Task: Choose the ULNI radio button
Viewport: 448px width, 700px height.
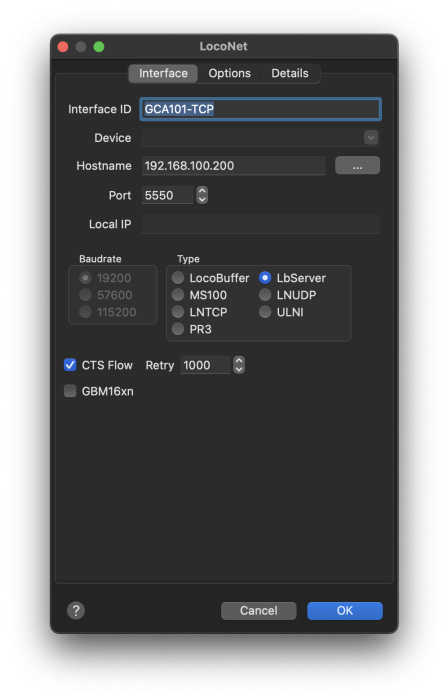Action: pos(265,312)
